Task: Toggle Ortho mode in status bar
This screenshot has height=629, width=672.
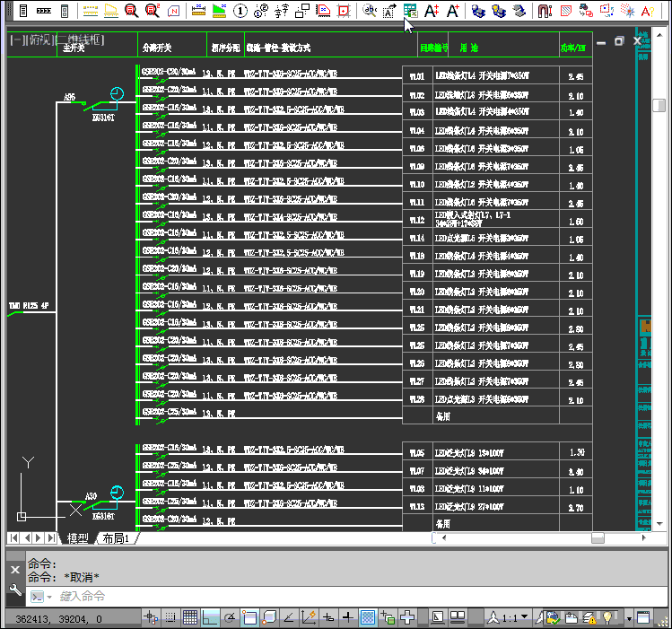Action: click(x=210, y=617)
